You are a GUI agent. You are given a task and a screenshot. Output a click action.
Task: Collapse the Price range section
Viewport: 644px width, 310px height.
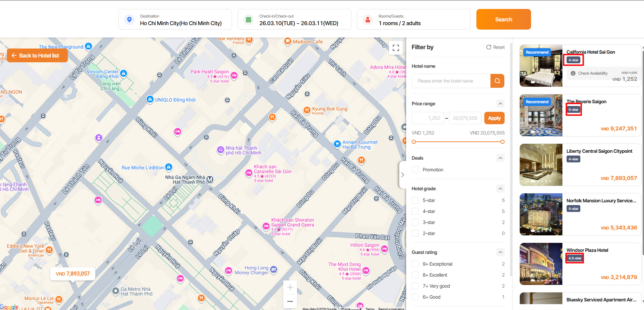[500, 104]
